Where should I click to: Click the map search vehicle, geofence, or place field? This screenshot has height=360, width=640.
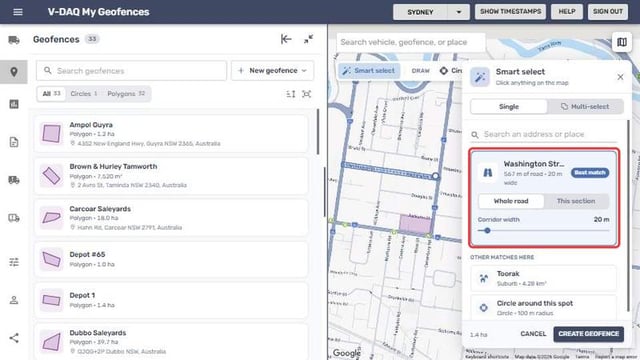tap(411, 42)
